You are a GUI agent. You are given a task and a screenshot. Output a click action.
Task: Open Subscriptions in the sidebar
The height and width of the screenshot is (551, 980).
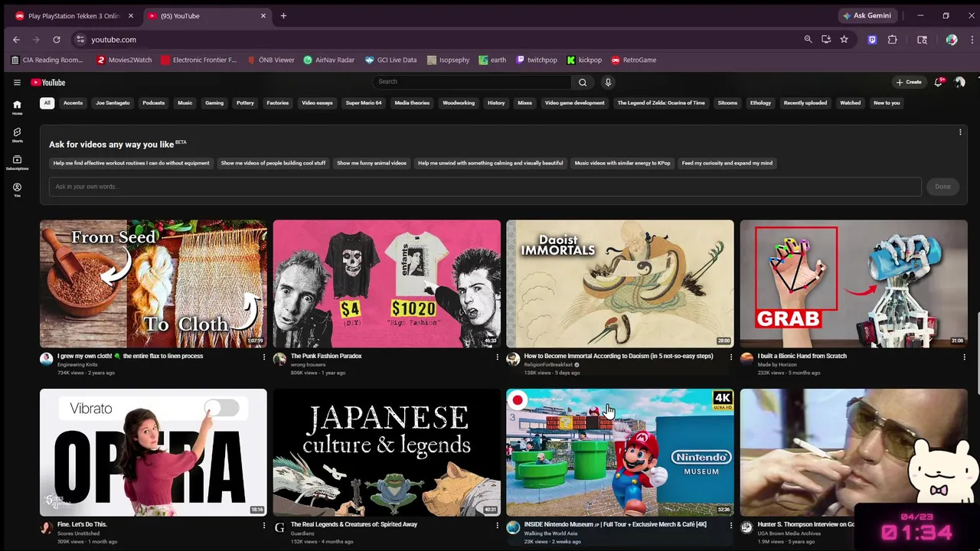coord(17,162)
